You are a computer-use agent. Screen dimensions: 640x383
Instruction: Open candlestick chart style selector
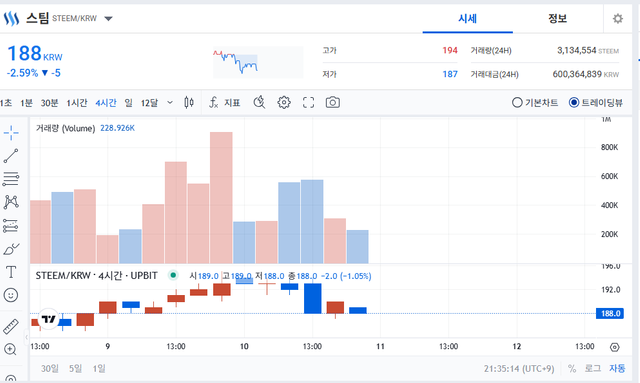click(x=189, y=102)
